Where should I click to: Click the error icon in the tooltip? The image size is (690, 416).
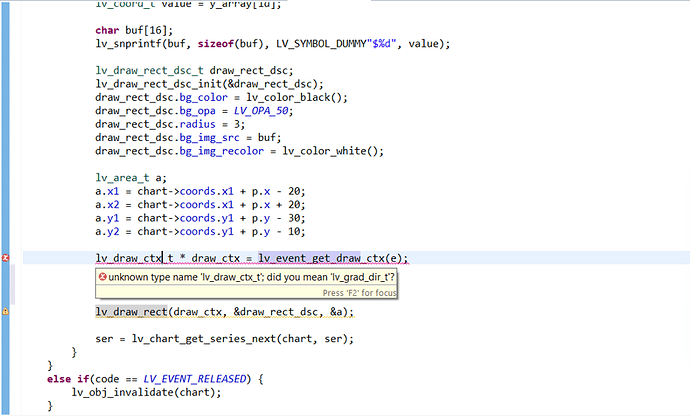103,277
